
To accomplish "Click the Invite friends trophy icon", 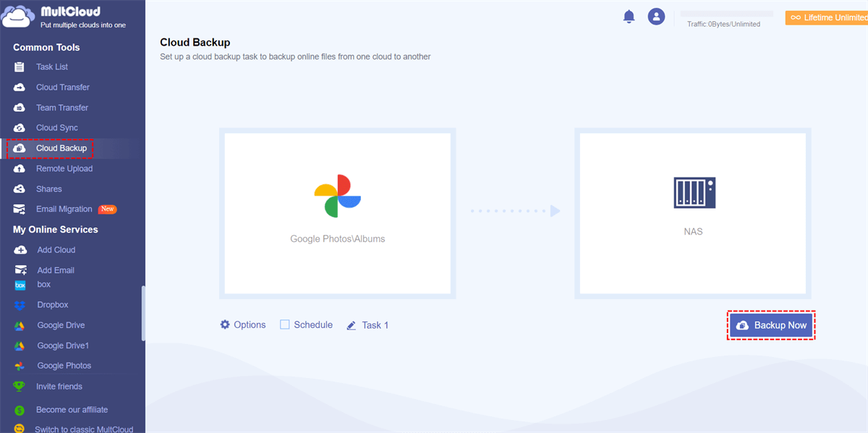I will 20,386.
